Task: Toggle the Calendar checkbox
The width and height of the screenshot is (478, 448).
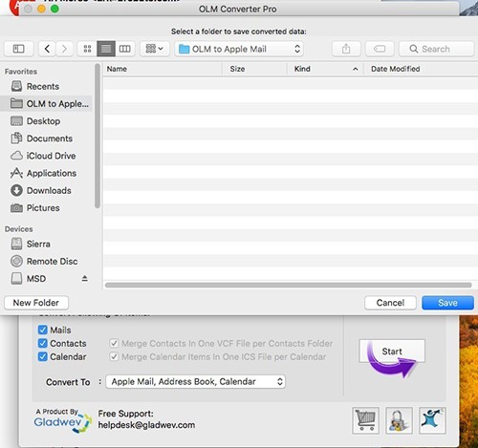Action: pos(42,356)
